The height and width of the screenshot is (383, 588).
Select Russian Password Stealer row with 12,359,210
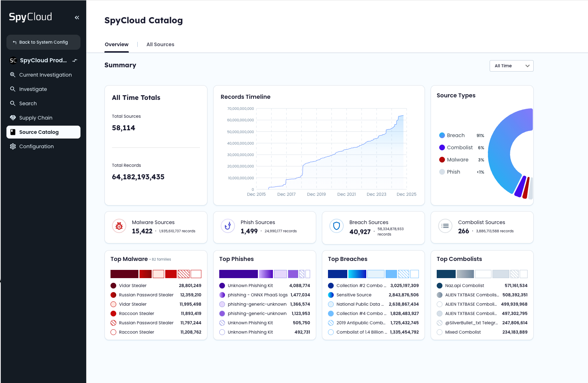[x=156, y=295]
